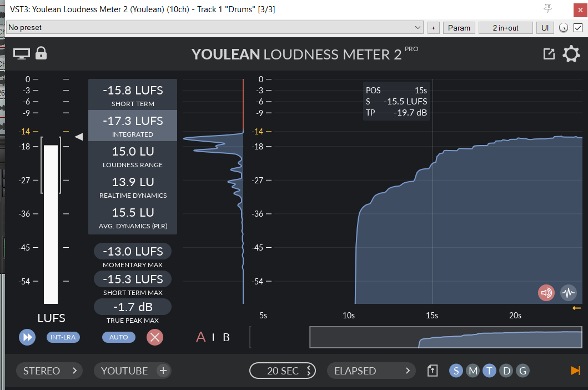Click the blue fast-forward play button
The image size is (588, 390).
(27, 337)
